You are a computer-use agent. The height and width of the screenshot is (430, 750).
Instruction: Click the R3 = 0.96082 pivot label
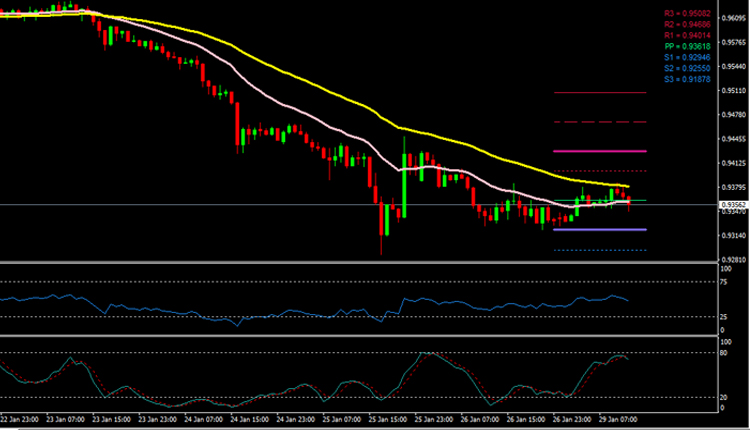(691, 13)
